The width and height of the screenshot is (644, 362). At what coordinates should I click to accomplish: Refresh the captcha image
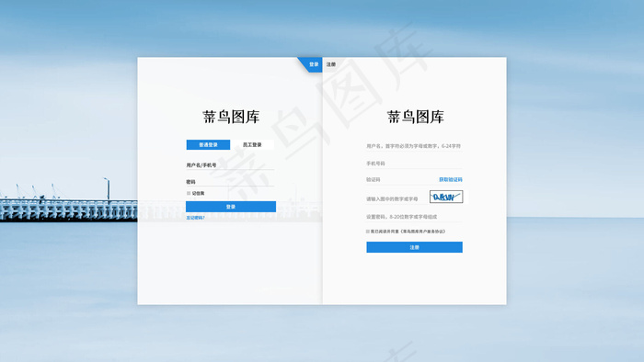coord(446,197)
